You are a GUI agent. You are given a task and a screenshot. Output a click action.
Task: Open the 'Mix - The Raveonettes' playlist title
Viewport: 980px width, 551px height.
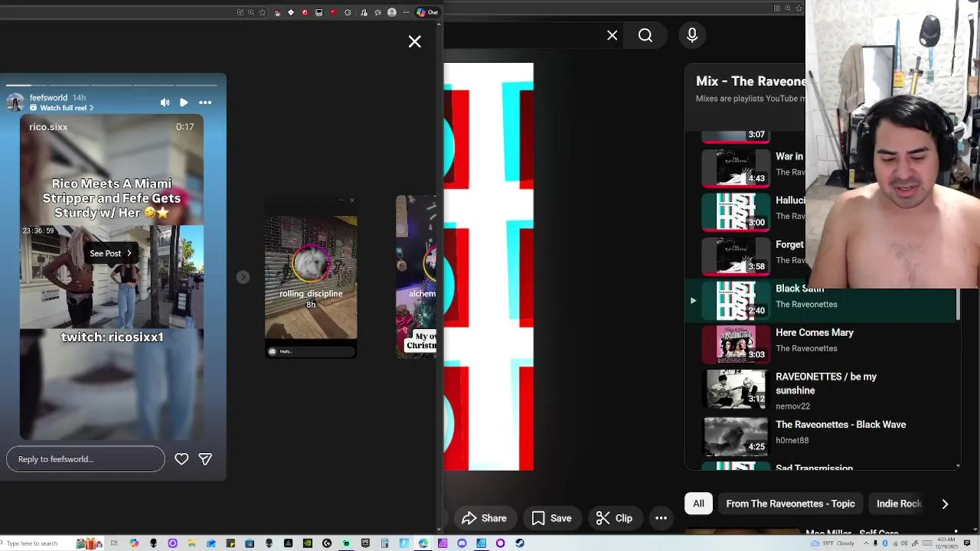pos(750,81)
